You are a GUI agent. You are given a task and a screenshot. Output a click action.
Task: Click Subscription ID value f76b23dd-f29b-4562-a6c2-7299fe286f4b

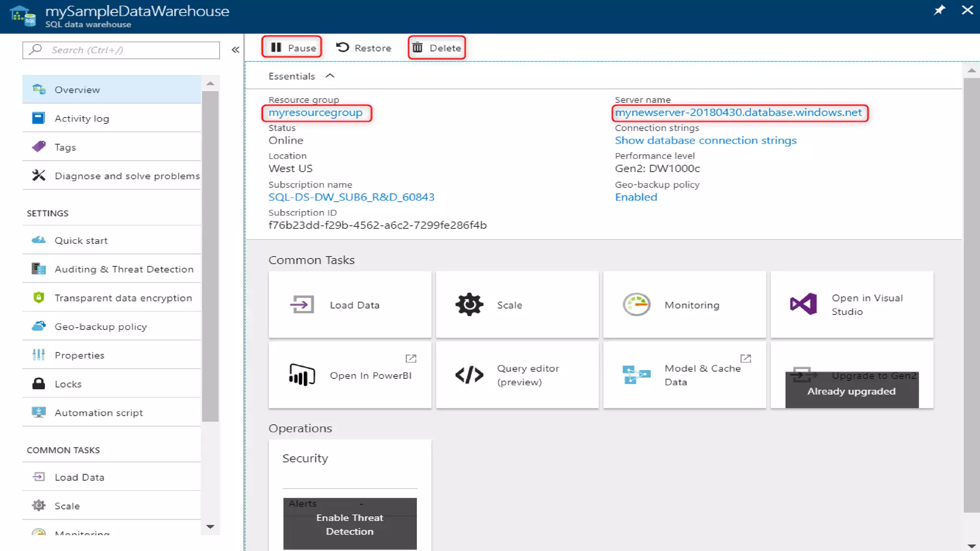378,225
